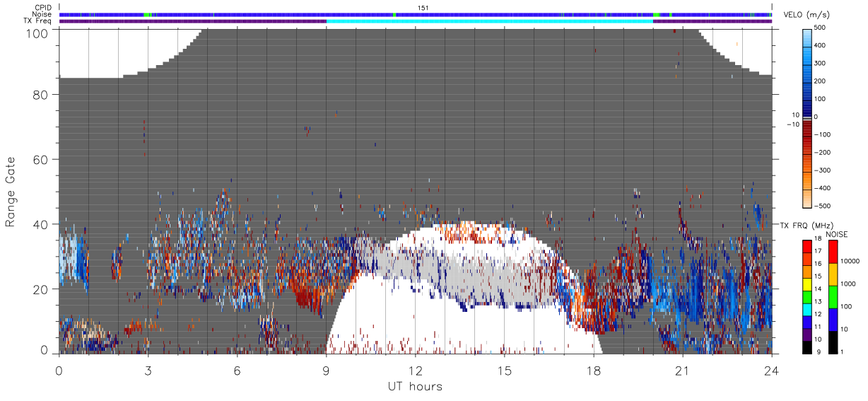Select the 40 tick on the Range Gate axis
This screenshot has width=868, height=401.
(40, 224)
